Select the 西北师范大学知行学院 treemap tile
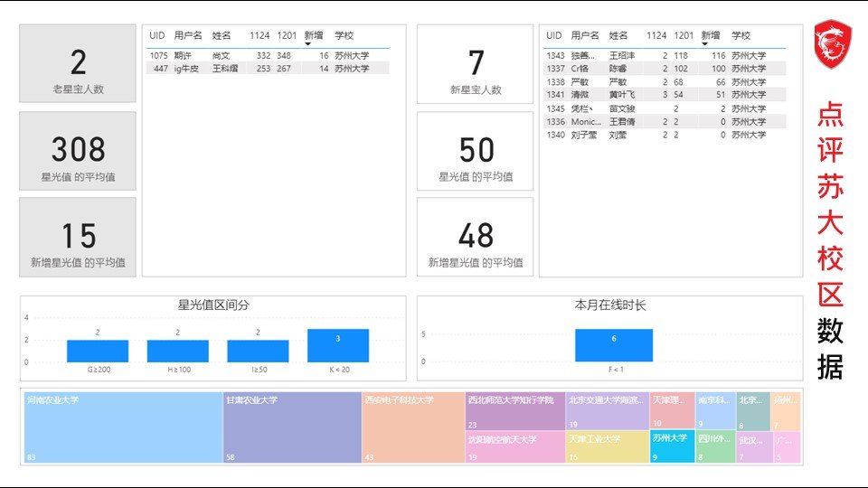This screenshot has height=488, width=868. coord(515,411)
